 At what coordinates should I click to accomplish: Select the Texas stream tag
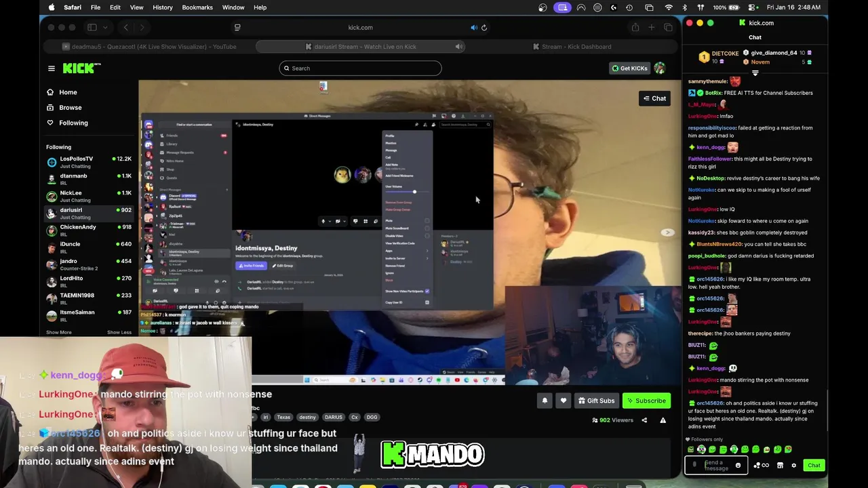coord(283,418)
